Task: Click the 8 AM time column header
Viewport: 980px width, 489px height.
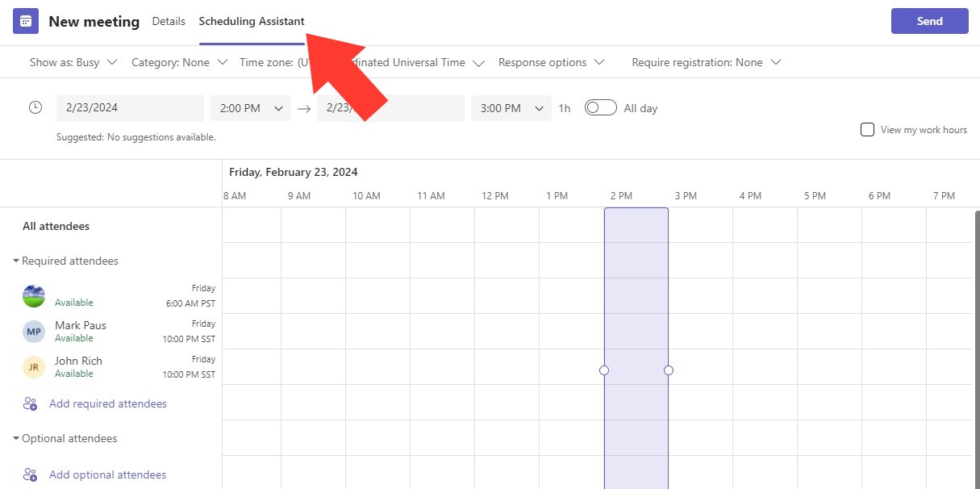Action: pyautogui.click(x=234, y=196)
